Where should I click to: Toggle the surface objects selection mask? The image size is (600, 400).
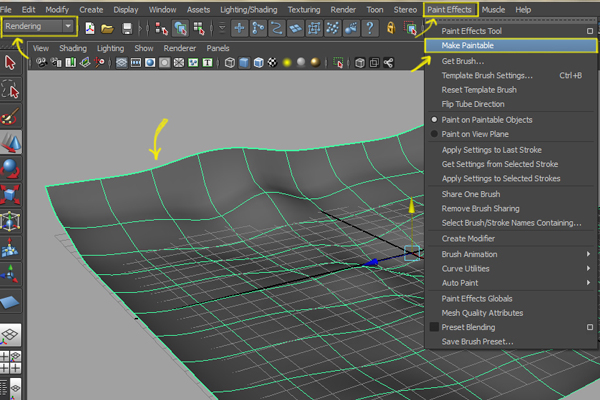(295, 28)
